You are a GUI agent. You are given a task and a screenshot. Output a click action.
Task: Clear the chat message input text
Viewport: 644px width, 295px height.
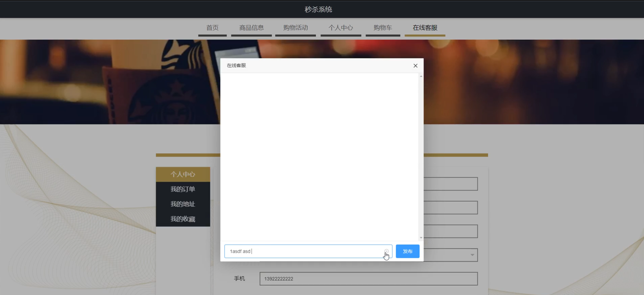click(386, 251)
